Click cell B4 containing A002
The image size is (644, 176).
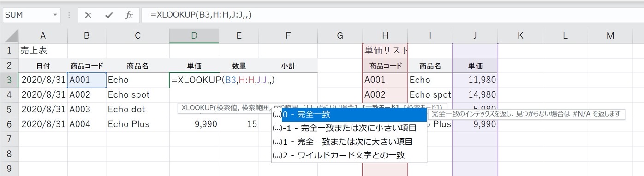87,95
